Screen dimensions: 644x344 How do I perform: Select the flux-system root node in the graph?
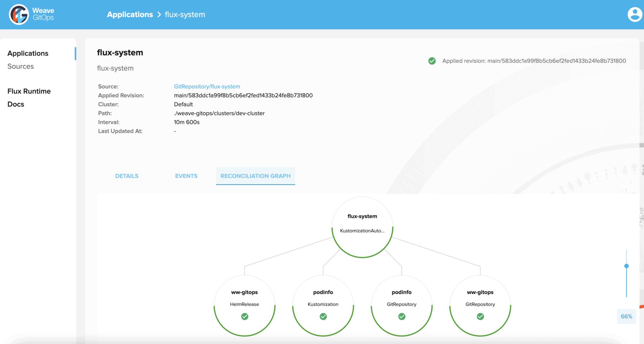(x=362, y=223)
